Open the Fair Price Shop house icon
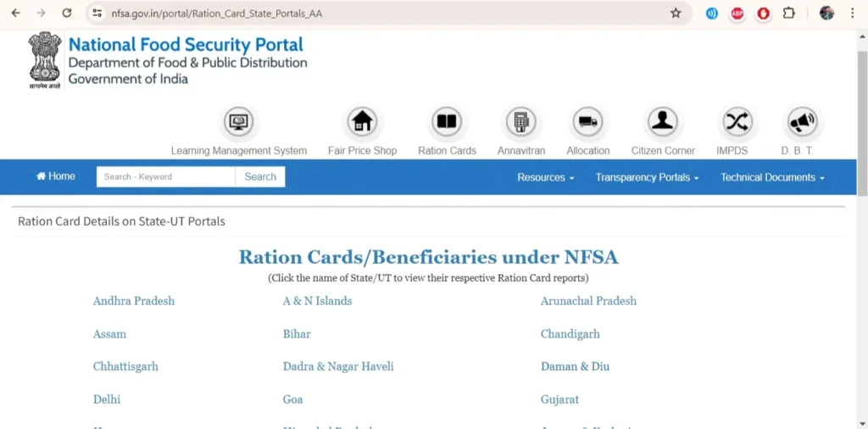This screenshot has width=868, height=429. pos(362,122)
